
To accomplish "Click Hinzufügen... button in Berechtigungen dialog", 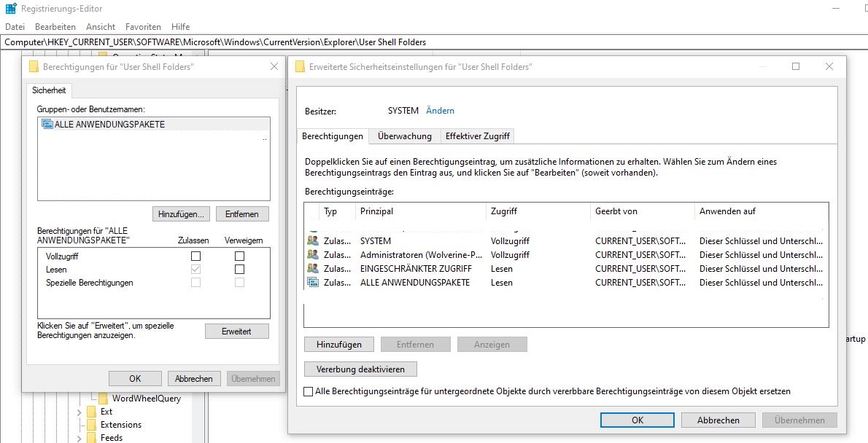I will [x=181, y=214].
